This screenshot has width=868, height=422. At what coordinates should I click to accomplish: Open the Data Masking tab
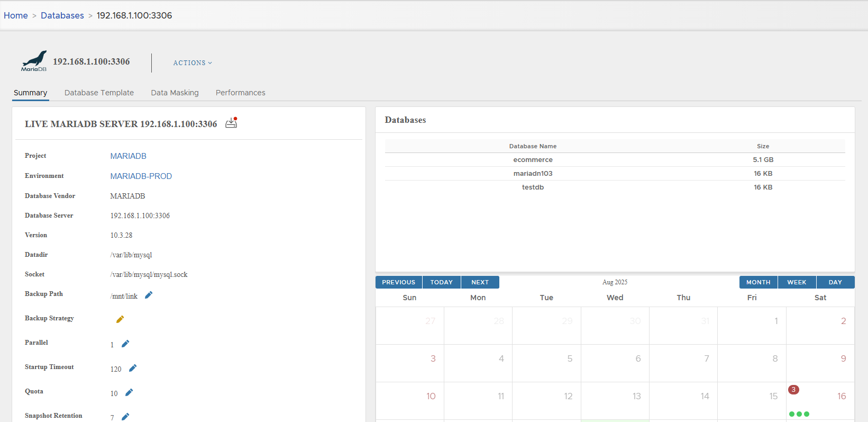pos(175,93)
